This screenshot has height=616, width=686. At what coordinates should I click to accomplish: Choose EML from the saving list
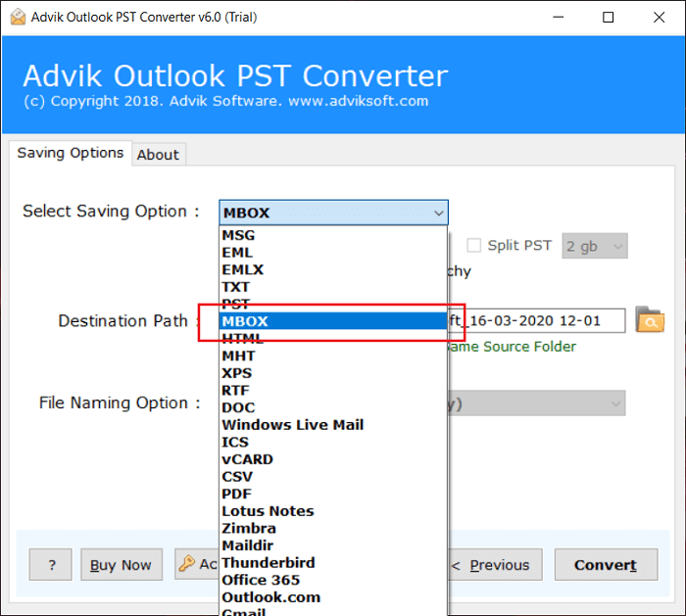pyautogui.click(x=333, y=253)
